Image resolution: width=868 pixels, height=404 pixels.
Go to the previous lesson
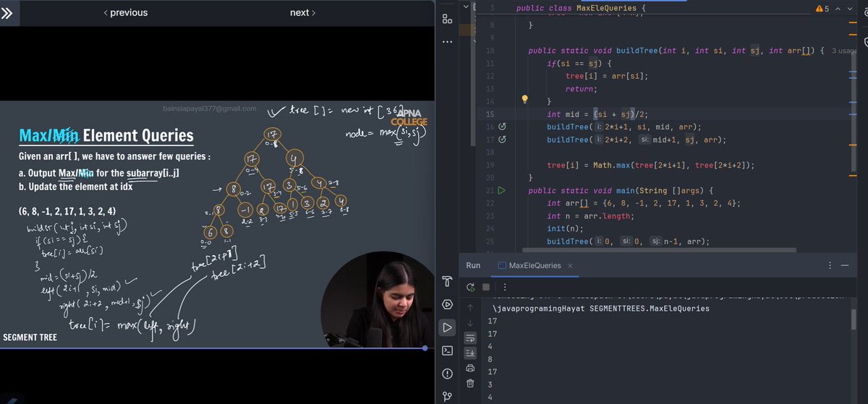125,12
